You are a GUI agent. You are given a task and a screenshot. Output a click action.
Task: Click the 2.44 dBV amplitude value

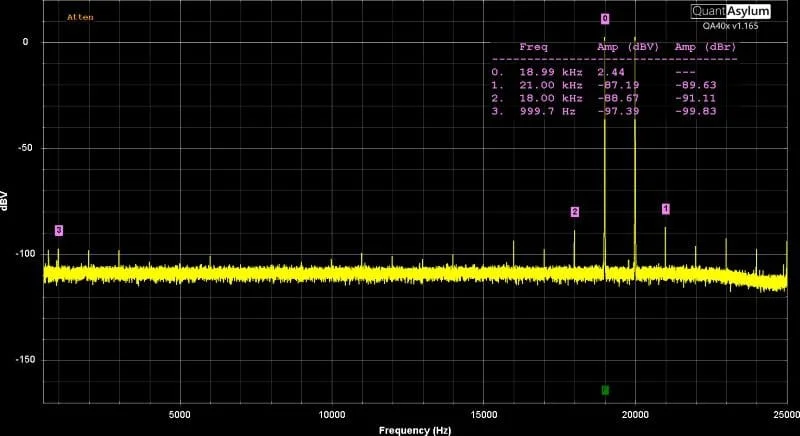pos(611,72)
